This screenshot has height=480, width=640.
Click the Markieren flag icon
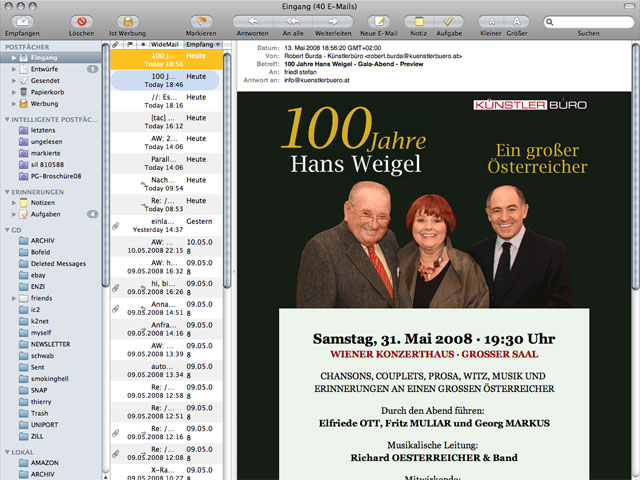point(201,21)
